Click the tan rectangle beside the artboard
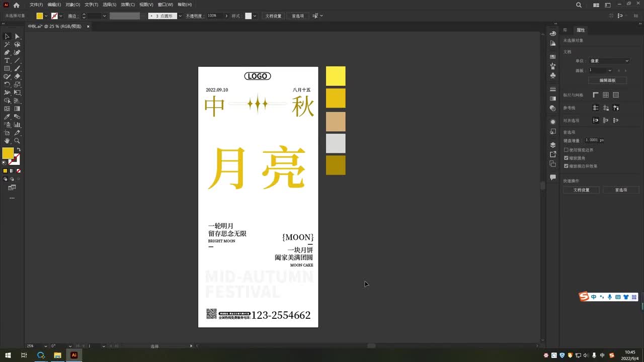This screenshot has height=362, width=644. point(336,122)
